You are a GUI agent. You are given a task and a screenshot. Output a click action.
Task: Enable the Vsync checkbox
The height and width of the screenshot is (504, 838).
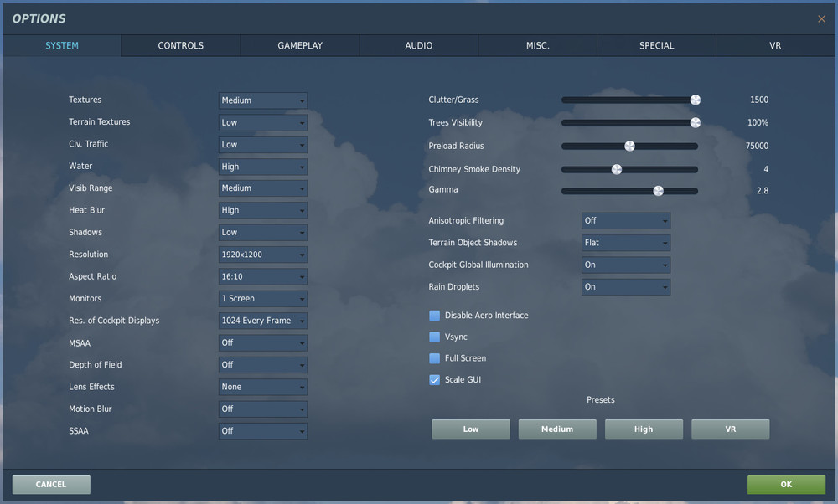(434, 337)
